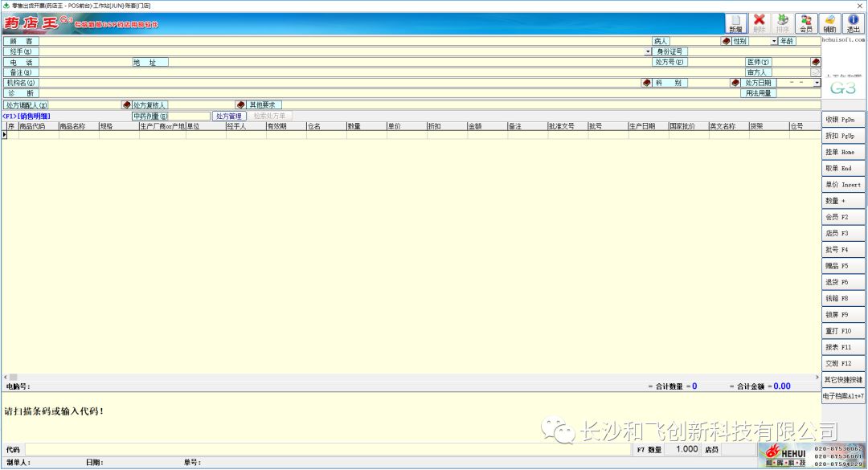Click the 处方管理 button
The width and height of the screenshot is (868, 470).
(228, 116)
